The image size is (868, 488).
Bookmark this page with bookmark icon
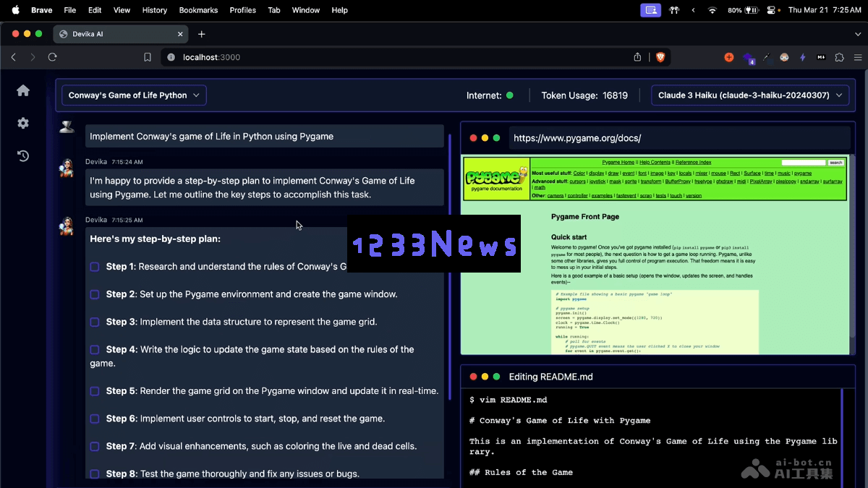[148, 57]
